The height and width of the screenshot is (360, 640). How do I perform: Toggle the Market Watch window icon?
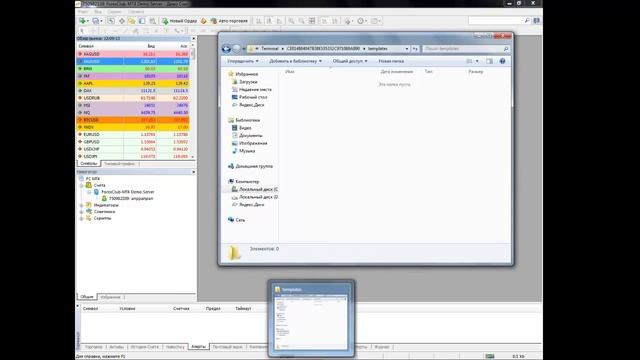tap(111, 20)
